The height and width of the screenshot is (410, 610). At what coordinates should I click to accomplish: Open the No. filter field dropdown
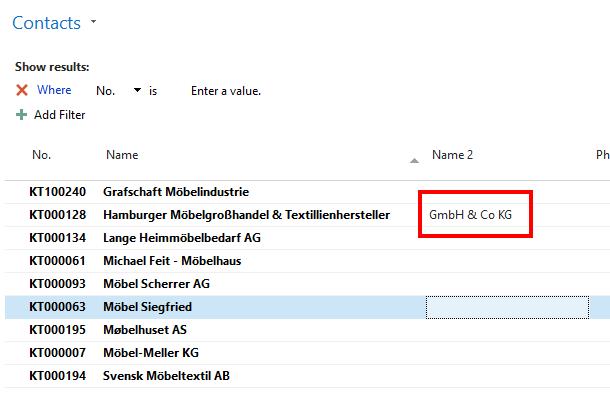point(137,90)
